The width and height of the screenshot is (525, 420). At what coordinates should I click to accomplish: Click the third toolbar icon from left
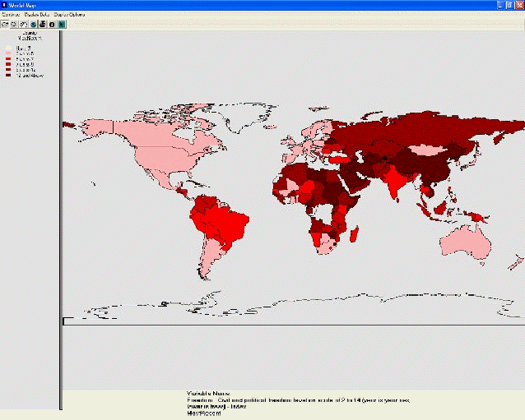[x=23, y=25]
